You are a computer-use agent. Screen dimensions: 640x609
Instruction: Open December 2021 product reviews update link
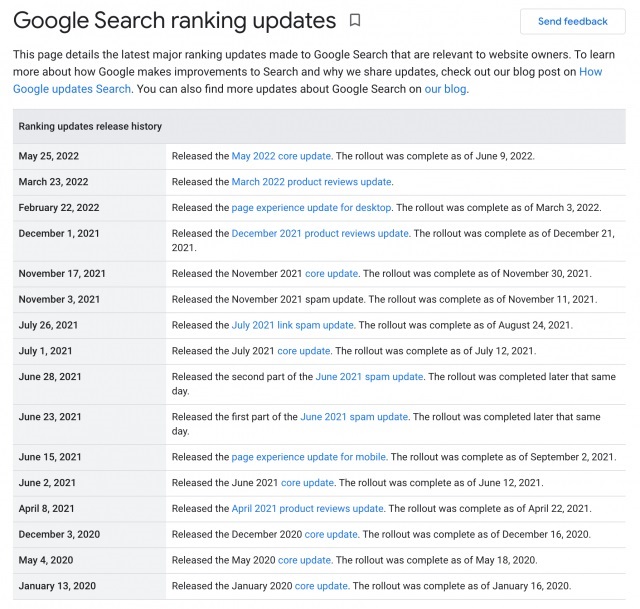320,234
